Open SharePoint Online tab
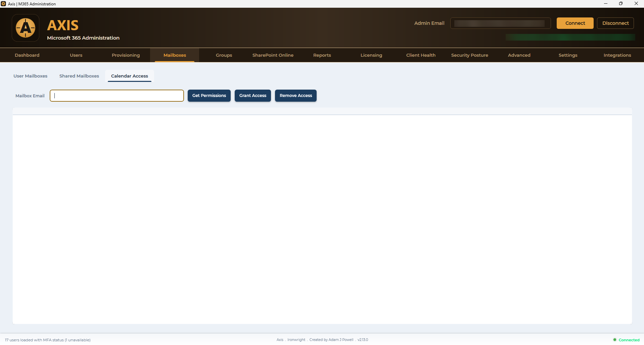644x345 pixels. [x=273, y=55]
